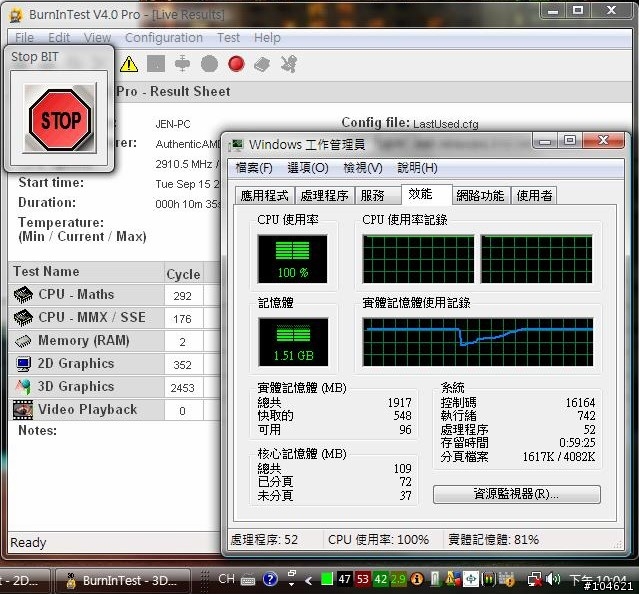
Task: Select the Memory (RAM) test row label
Action: (84, 340)
